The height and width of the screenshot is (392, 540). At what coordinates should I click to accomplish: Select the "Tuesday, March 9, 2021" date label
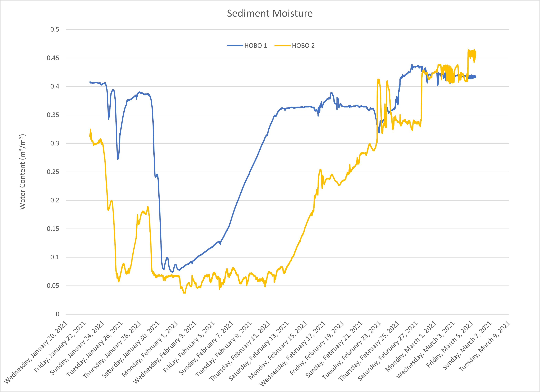pos(485,346)
